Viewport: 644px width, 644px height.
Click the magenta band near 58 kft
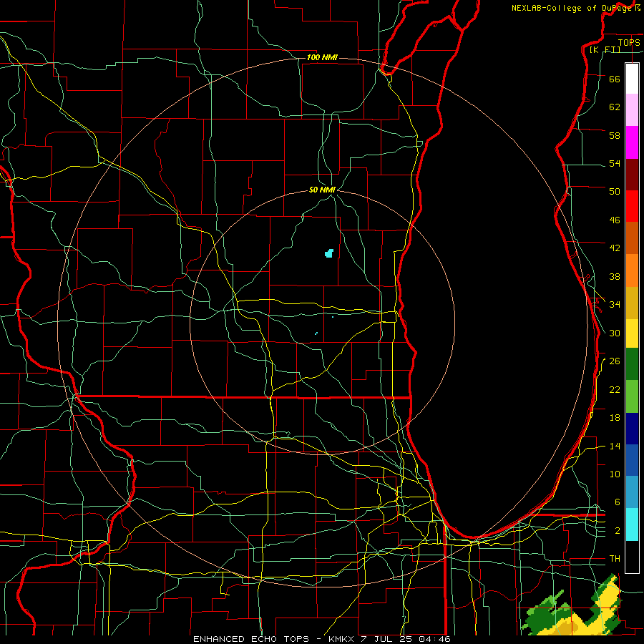click(x=632, y=142)
